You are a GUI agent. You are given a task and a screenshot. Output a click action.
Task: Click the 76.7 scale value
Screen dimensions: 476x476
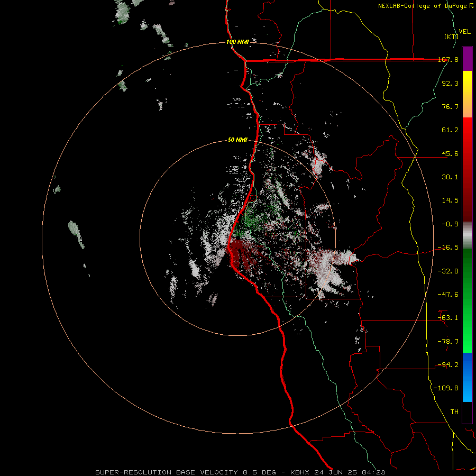[x=450, y=106]
